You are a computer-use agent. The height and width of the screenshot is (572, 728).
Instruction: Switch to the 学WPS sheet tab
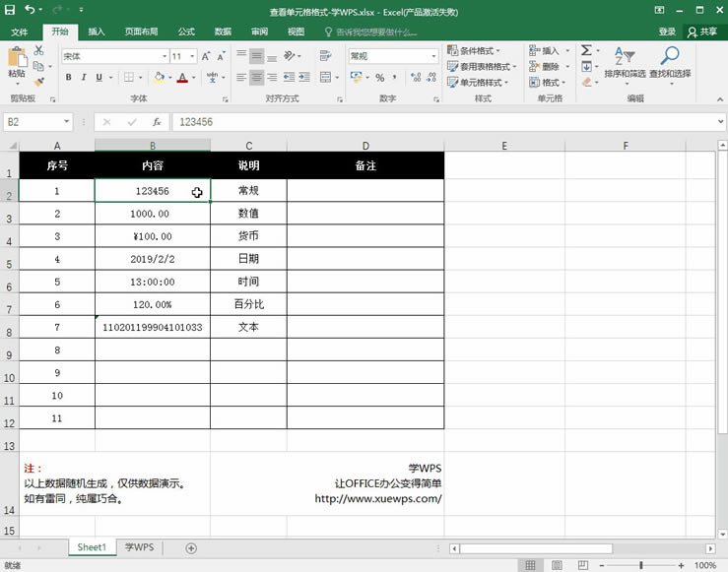coord(138,547)
